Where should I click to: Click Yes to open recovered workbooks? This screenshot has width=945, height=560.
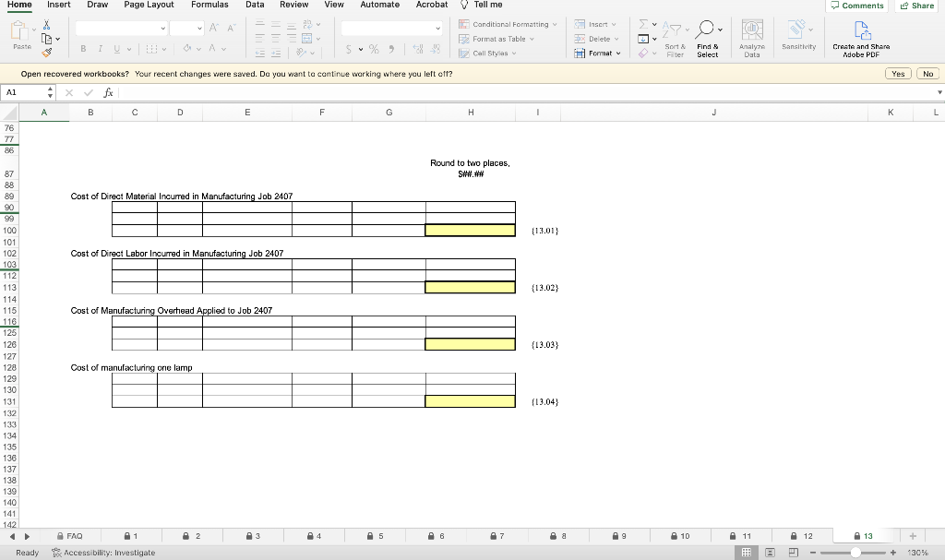(x=898, y=74)
